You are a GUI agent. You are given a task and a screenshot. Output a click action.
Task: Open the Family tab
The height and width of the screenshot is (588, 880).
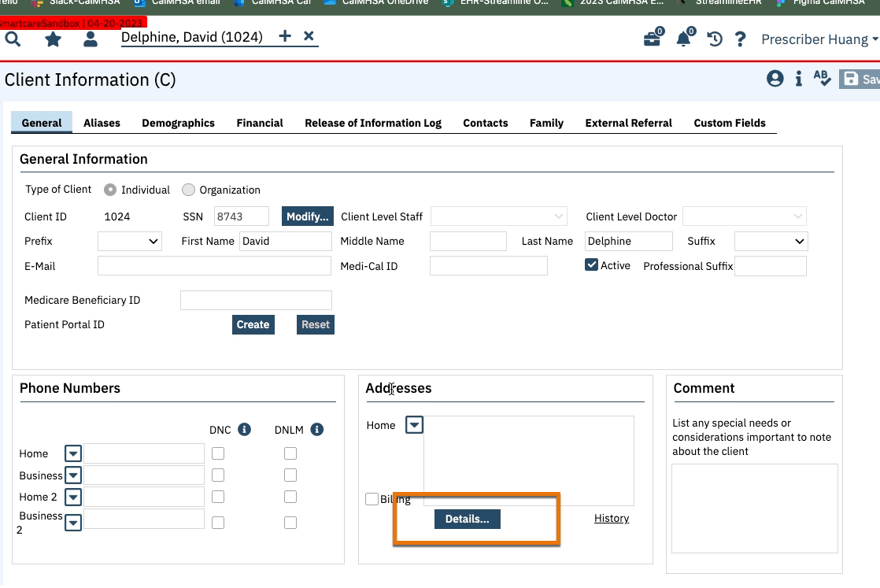click(546, 123)
